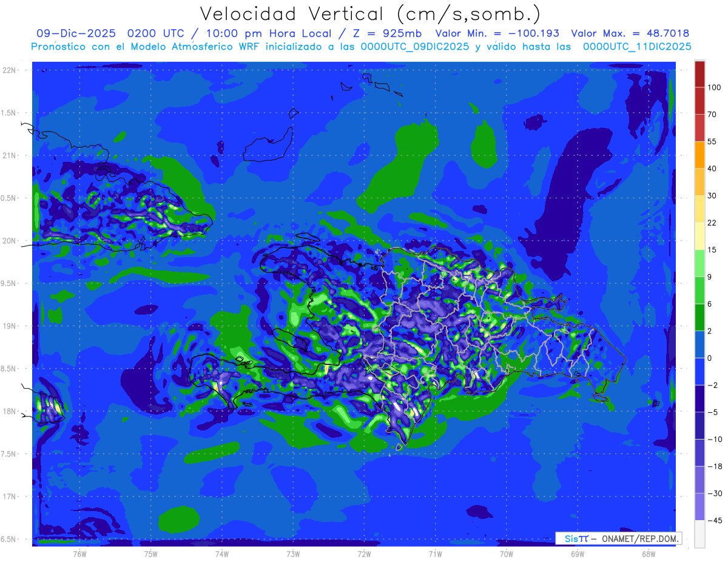This screenshot has width=728, height=562.
Task: Click the colorbar label '55'
Action: pos(712,141)
